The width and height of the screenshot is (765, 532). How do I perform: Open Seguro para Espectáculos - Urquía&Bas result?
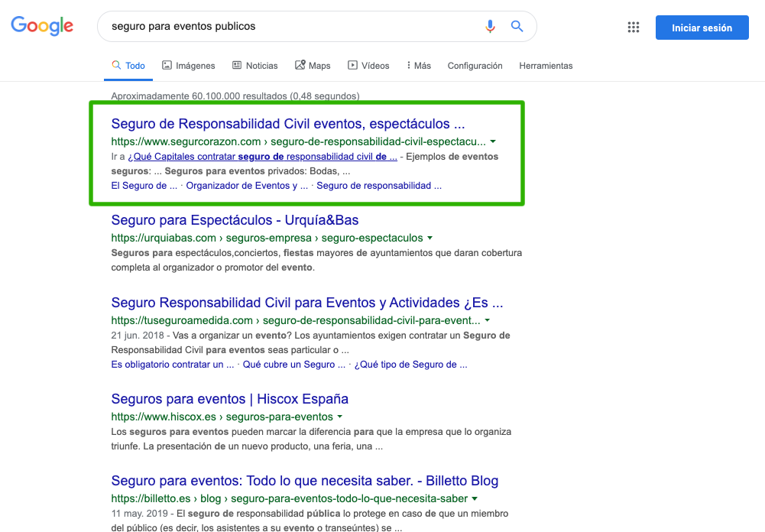pos(235,220)
